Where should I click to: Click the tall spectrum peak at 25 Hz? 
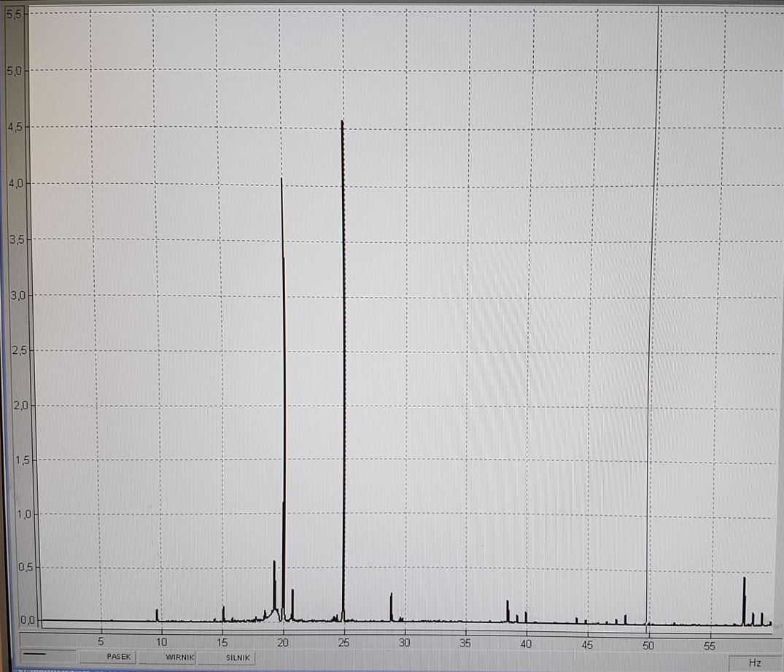[x=343, y=370]
